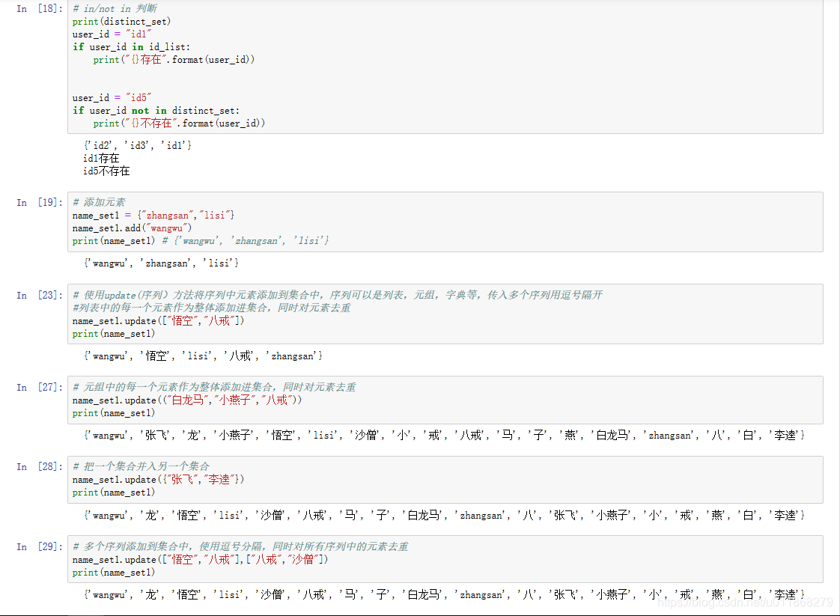Image resolution: width=840 pixels, height=616 pixels.
Task: Click the output text 'id1存在'
Action: click(x=101, y=159)
